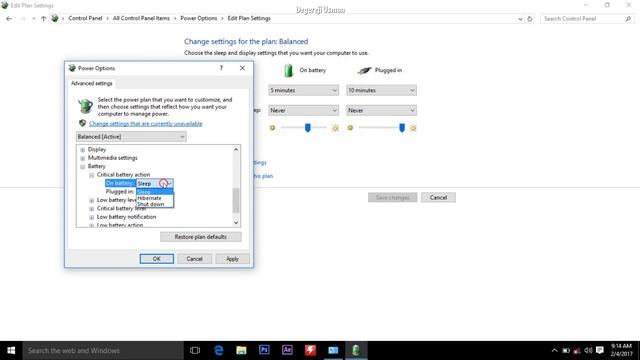
Task: Click the Power Options taskbar icon
Action: 356,350
